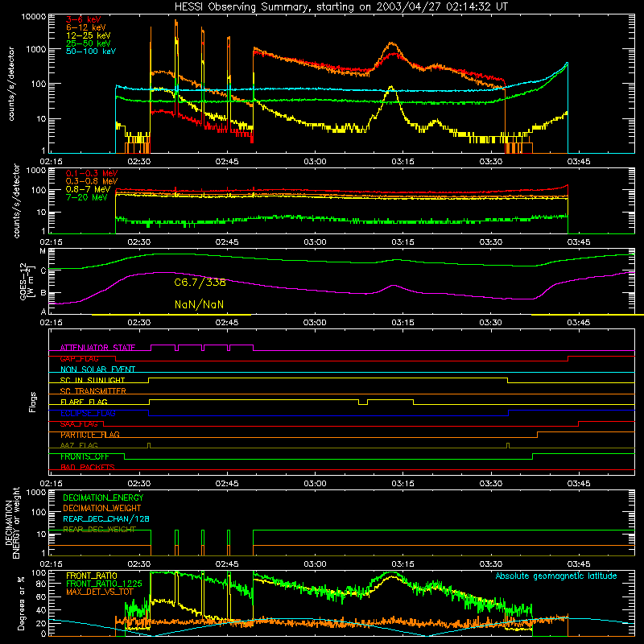Select the BAD_PACKETS flag label
Screen dimensions: 644x644
point(88,468)
